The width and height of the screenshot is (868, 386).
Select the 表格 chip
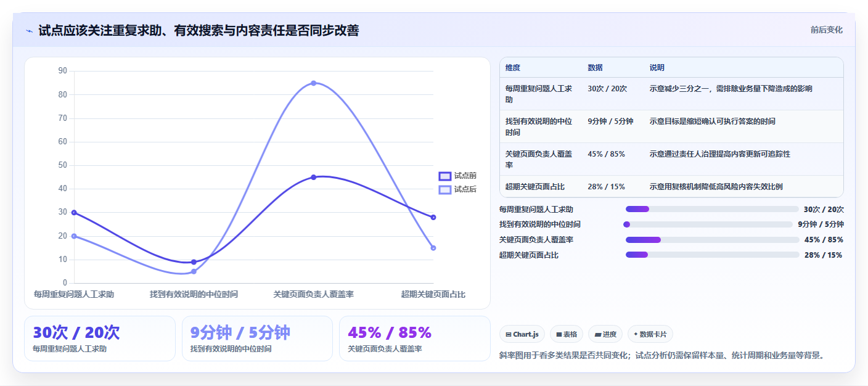[x=567, y=334]
